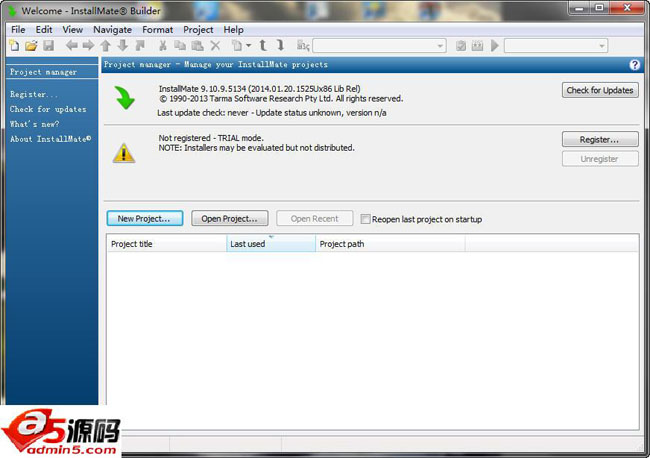Click the Save floppy disk icon
Screen dimensions: 650x458
pos(49,45)
